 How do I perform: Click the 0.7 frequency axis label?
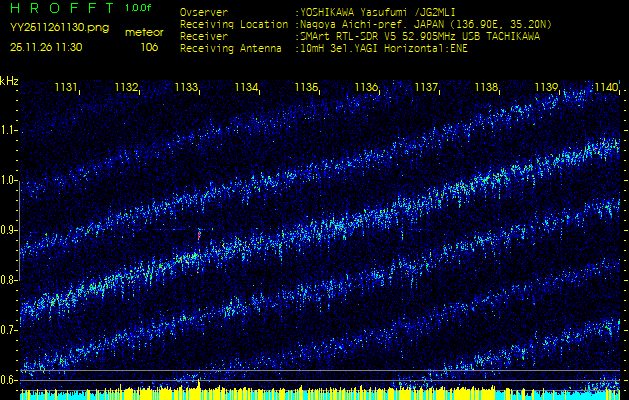click(9, 330)
